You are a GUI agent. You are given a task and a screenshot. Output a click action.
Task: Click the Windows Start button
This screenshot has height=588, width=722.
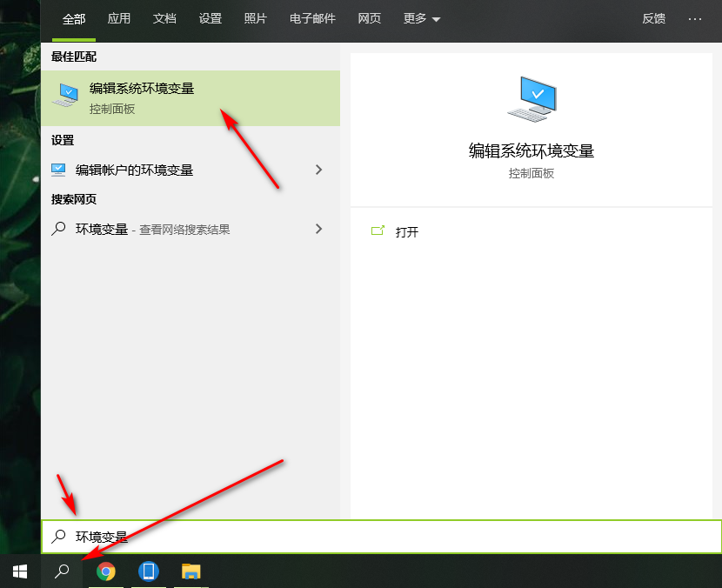[18, 571]
